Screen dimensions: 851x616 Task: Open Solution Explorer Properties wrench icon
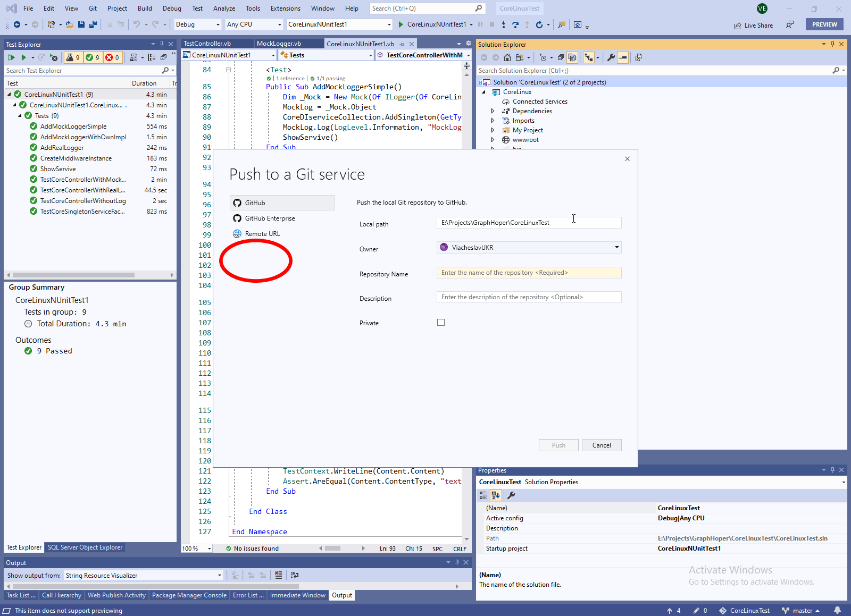point(611,57)
